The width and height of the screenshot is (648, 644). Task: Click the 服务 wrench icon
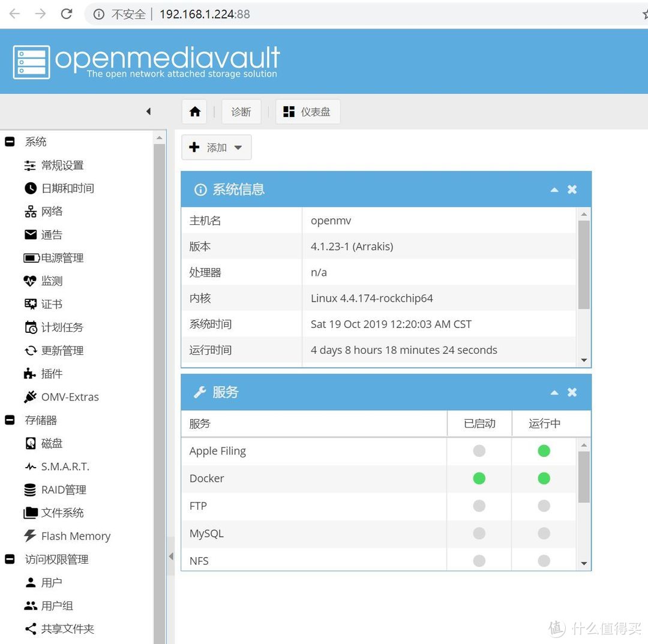[x=200, y=392]
